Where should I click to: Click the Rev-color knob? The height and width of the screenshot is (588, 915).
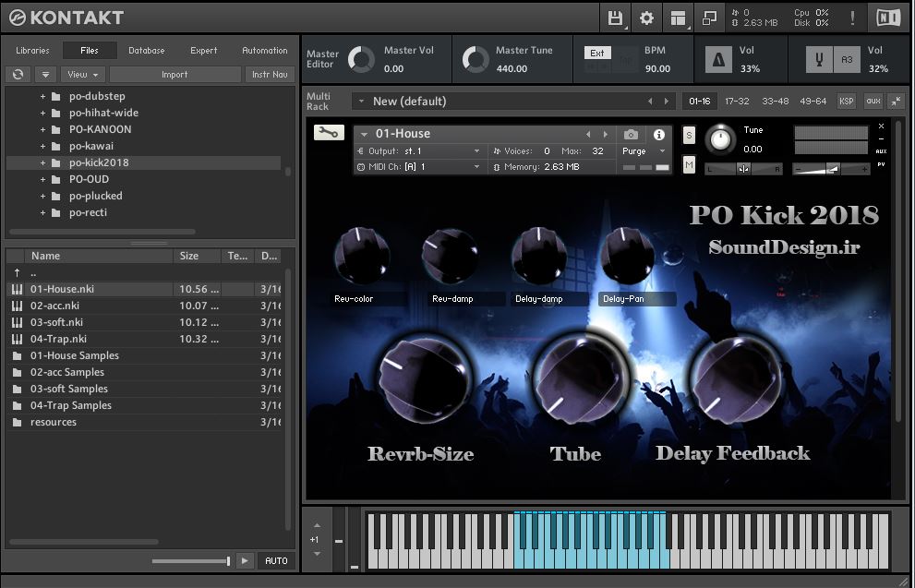[362, 256]
